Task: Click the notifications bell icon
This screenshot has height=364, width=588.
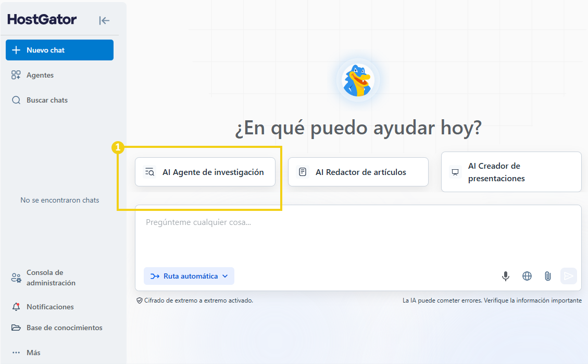Action: coord(16,307)
